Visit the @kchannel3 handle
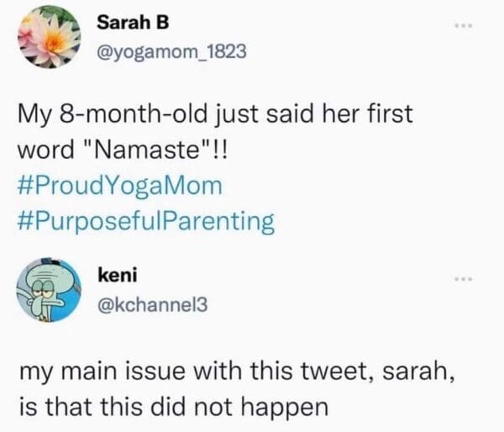Screen dimensions: 504x432 point(150,304)
